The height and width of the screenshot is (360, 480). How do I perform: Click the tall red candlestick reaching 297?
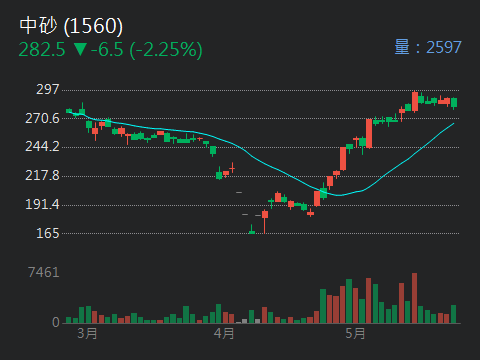(415, 101)
